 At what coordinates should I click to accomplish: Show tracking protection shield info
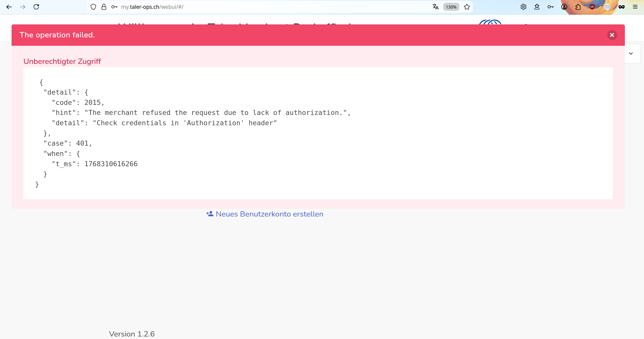93,7
